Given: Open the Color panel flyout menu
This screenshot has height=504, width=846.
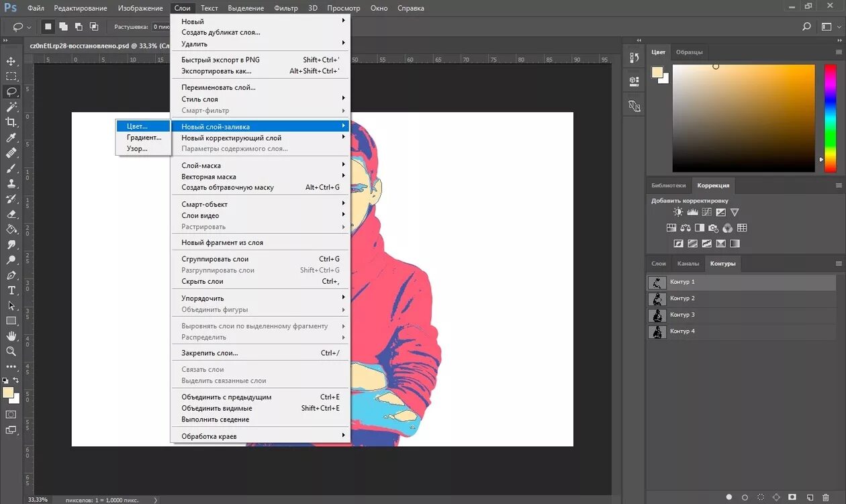Looking at the screenshot, I should coord(839,52).
